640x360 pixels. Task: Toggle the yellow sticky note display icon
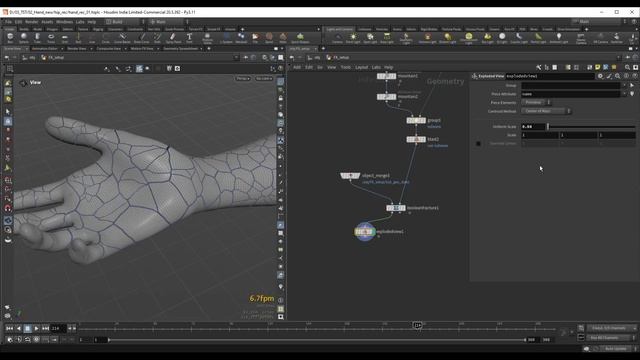[597, 67]
